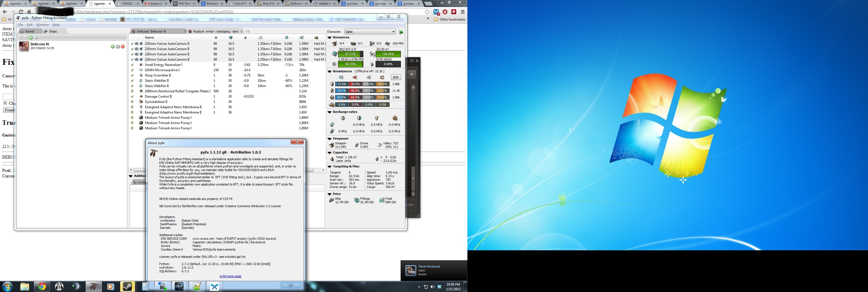The width and height of the screenshot is (868, 292).
Task: Collapse the Price section
Action: point(330,194)
